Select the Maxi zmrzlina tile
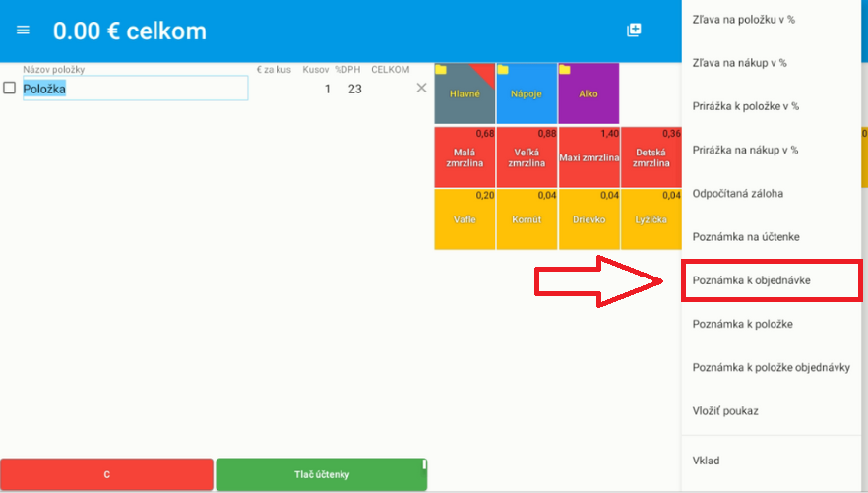The height and width of the screenshot is (493, 868). point(589,156)
